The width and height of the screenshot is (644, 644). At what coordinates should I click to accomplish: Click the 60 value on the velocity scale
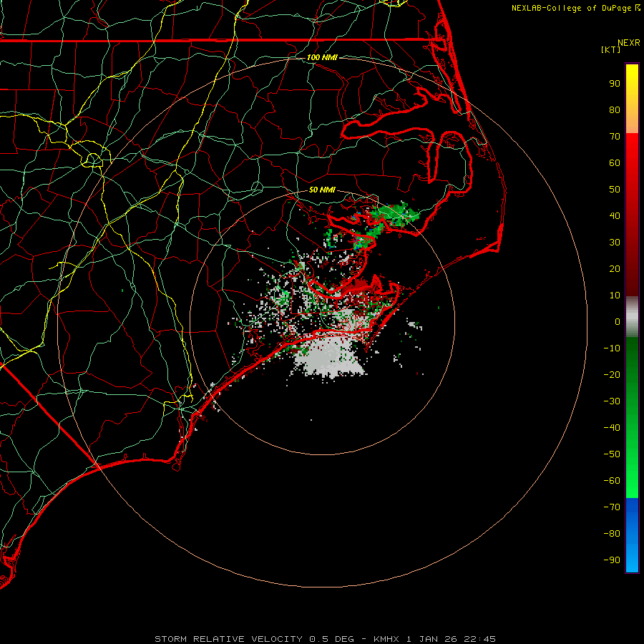pos(615,163)
